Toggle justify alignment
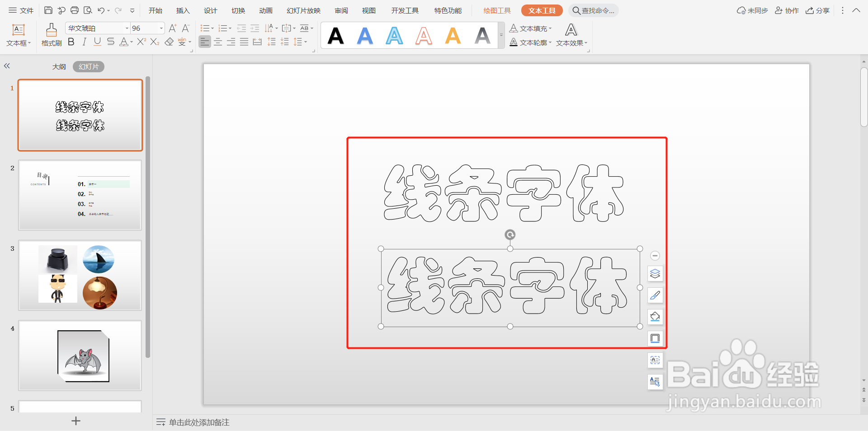Image resolution: width=868 pixels, height=431 pixels. [244, 42]
